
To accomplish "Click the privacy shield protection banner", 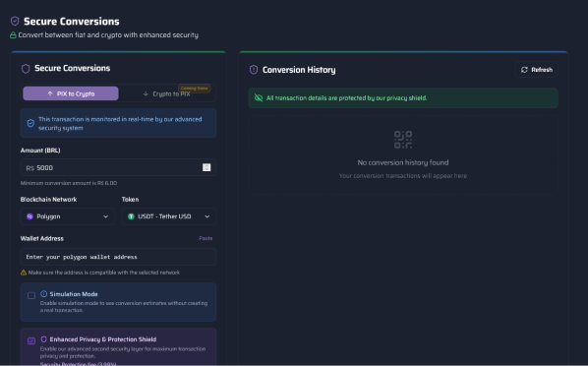I will point(403,98).
